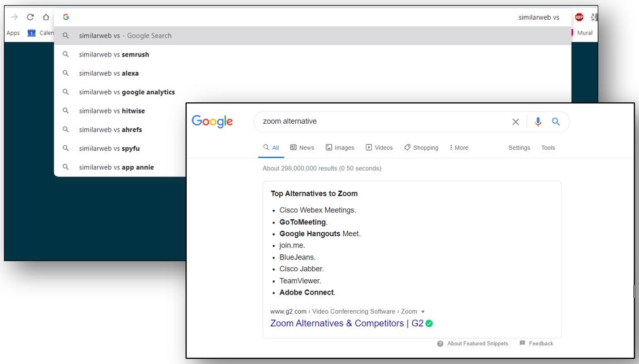Clear the search with the X icon
The width and height of the screenshot is (639, 364).
pos(516,122)
